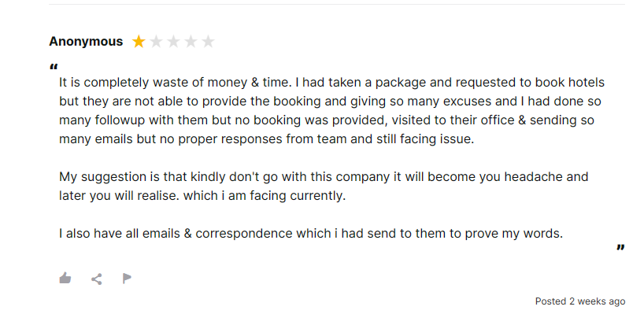
Task: Click the line starting 'My suggestion is that'
Action: [x=324, y=177]
